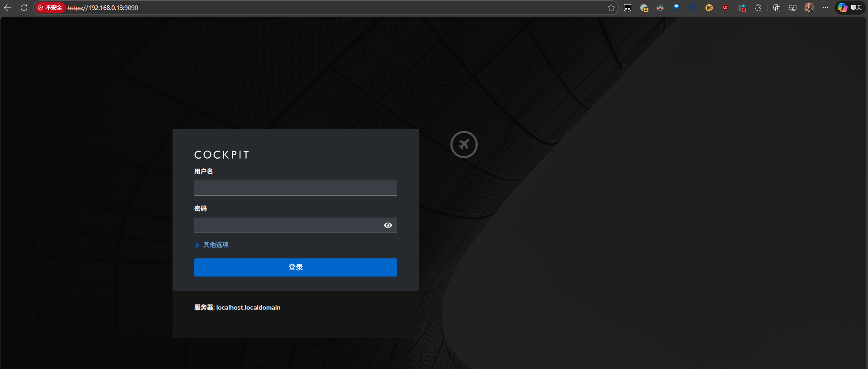Click the goggles-face extension icon

(x=660, y=8)
